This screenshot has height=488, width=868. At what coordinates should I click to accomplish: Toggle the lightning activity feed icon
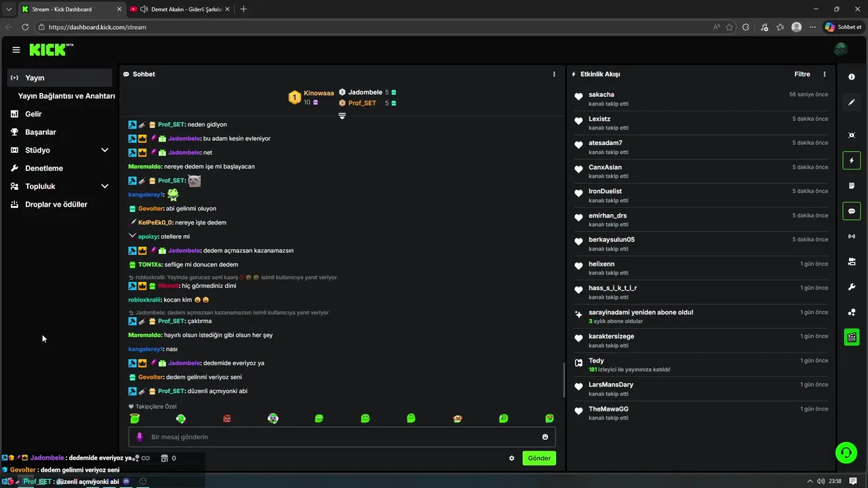tap(852, 161)
